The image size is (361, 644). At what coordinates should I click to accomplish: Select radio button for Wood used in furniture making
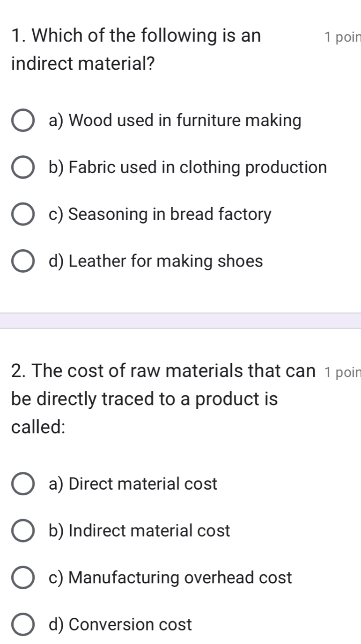[22, 121]
